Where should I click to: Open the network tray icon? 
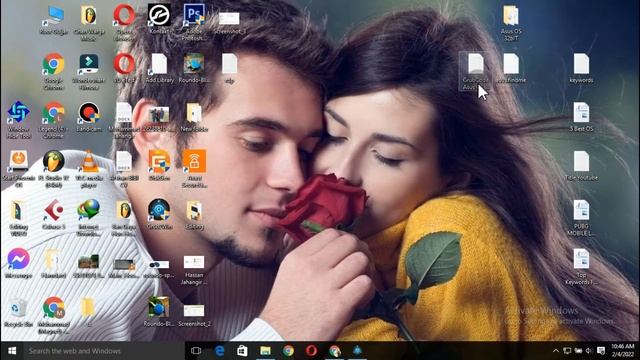pyautogui.click(x=567, y=351)
